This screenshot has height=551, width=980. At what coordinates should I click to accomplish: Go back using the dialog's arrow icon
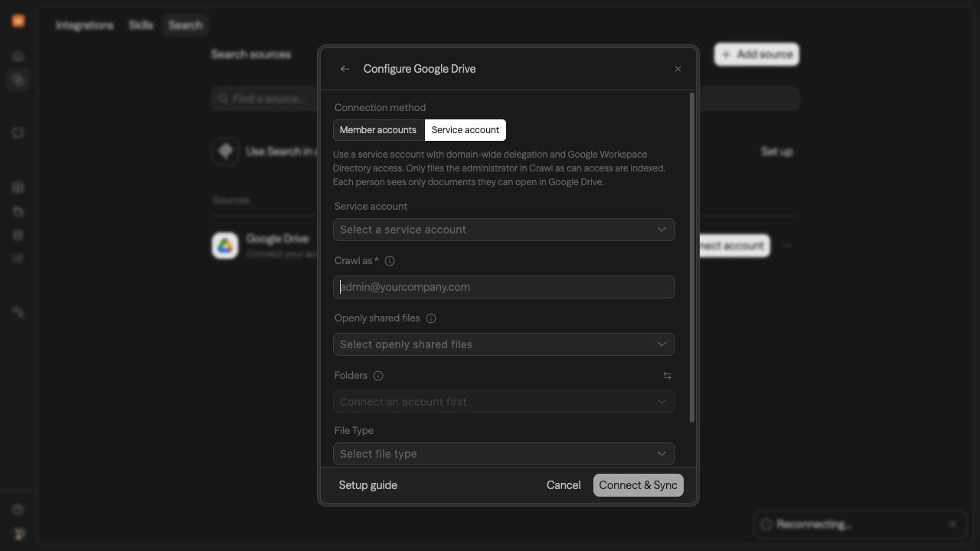tap(345, 69)
